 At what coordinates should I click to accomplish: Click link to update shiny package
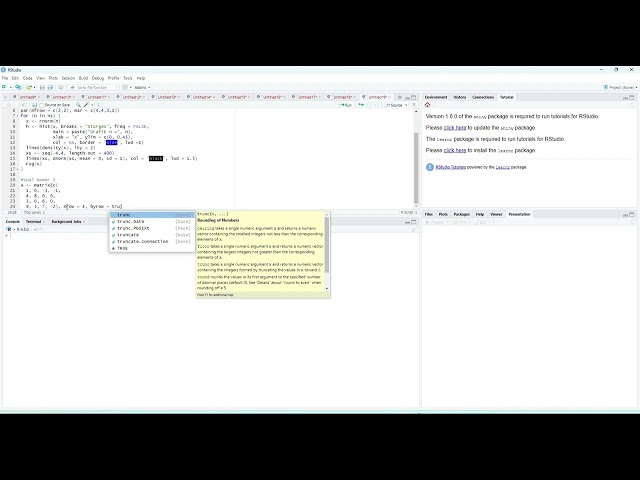click(x=455, y=127)
